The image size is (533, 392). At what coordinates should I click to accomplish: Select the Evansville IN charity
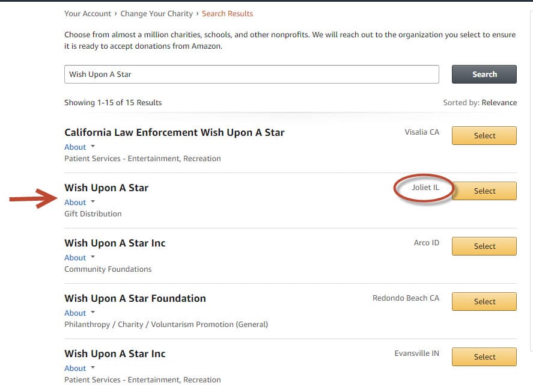click(x=484, y=357)
